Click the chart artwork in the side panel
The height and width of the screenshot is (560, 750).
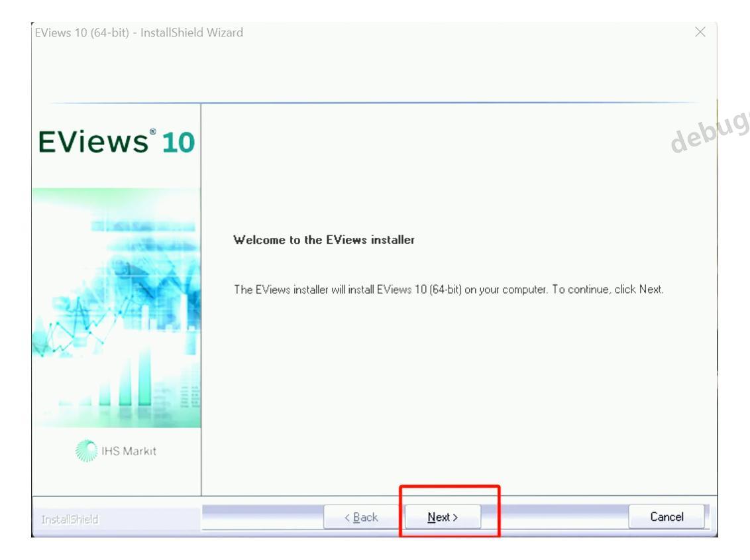(116, 308)
